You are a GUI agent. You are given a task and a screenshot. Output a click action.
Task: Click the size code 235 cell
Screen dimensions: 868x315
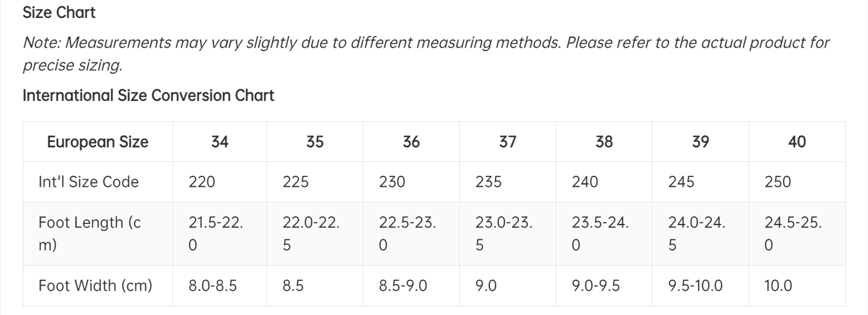pyautogui.click(x=488, y=182)
